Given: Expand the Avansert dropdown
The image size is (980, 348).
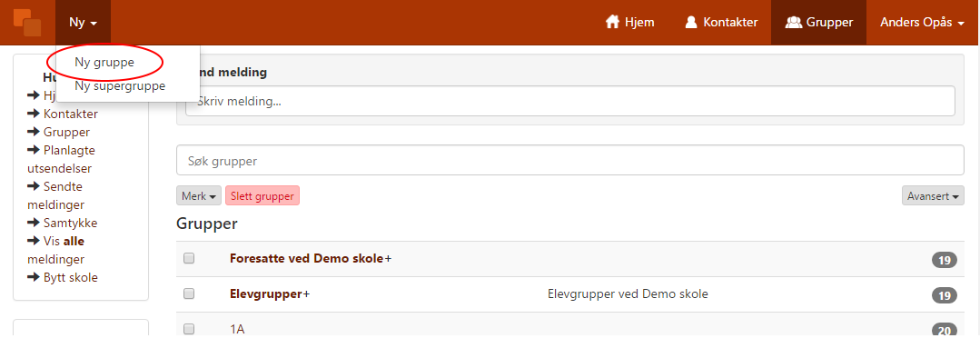Looking at the screenshot, I should click(x=933, y=195).
